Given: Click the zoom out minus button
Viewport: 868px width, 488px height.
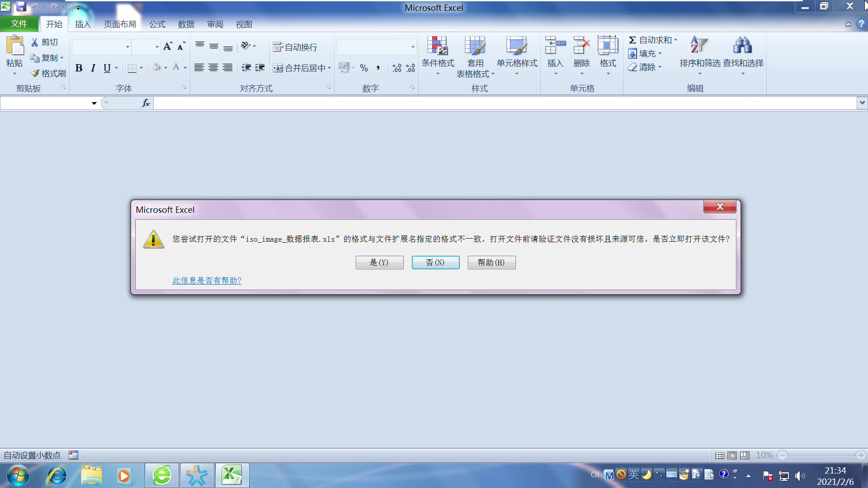Looking at the screenshot, I should pos(782,455).
